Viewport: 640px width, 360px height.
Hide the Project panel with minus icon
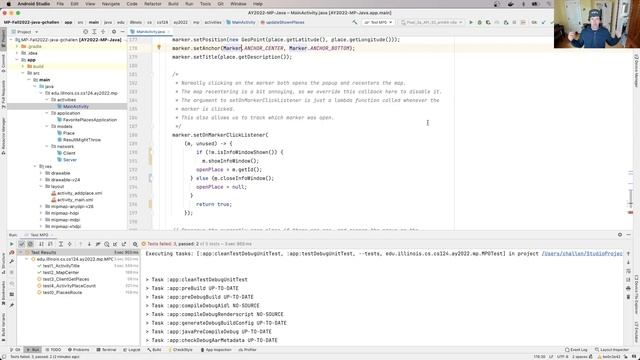122,31
